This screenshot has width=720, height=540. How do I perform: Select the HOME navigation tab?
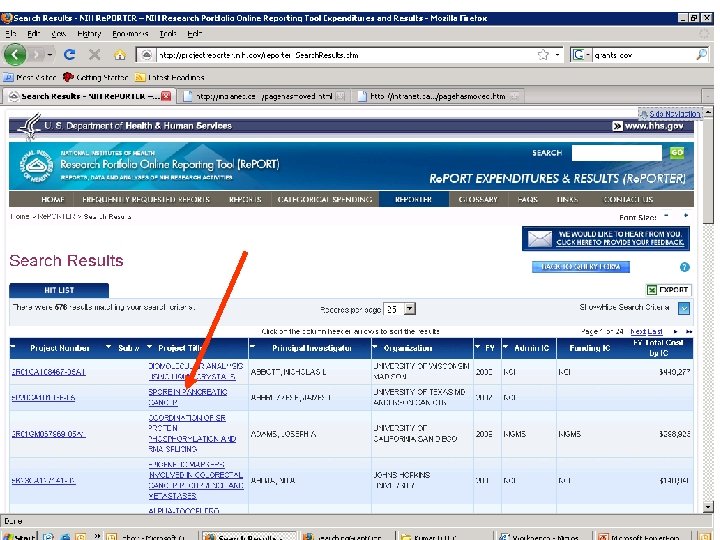click(x=53, y=199)
